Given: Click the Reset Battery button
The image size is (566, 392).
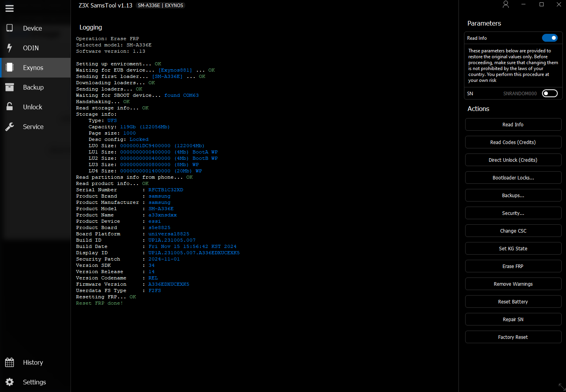Looking at the screenshot, I should pos(513,301).
